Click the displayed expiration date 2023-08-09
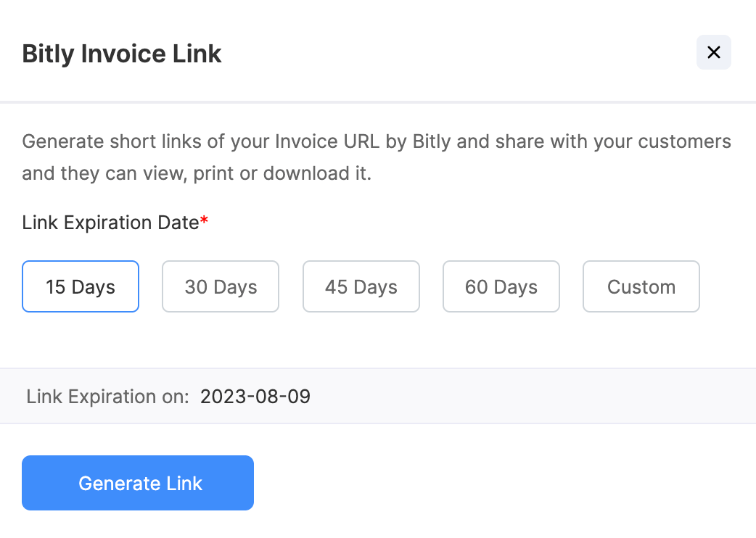 tap(255, 397)
